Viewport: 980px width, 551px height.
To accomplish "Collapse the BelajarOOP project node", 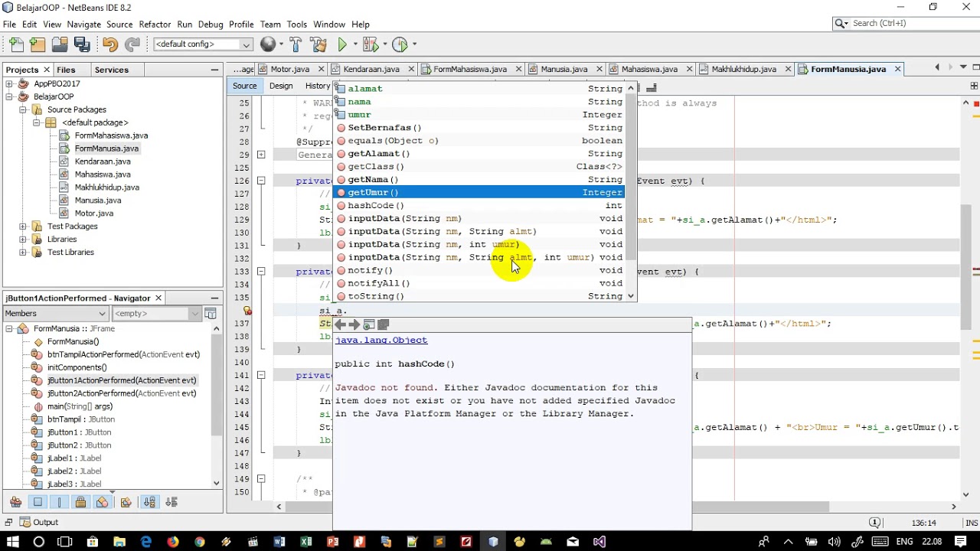I will [x=9, y=96].
